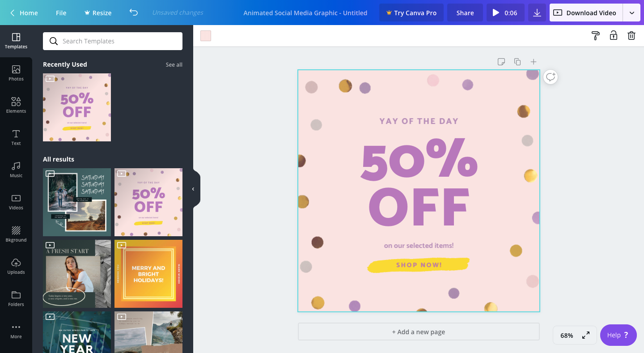Open the pink background color swatch
This screenshot has height=353, width=644.
click(x=206, y=36)
